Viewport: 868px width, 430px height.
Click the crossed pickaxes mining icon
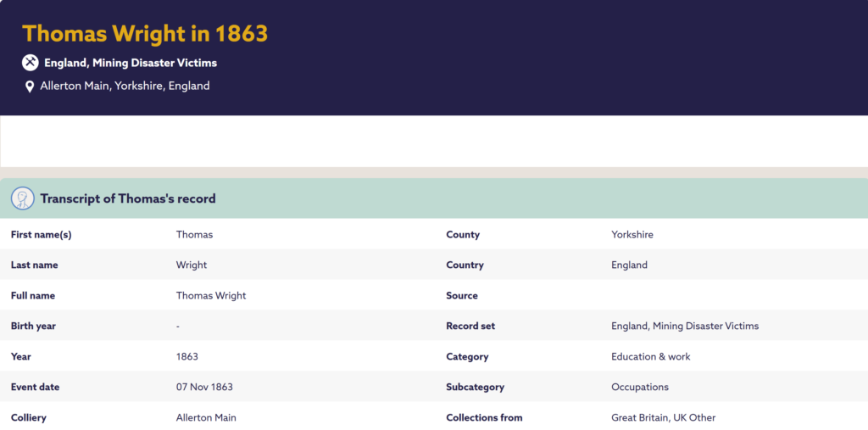click(x=30, y=63)
